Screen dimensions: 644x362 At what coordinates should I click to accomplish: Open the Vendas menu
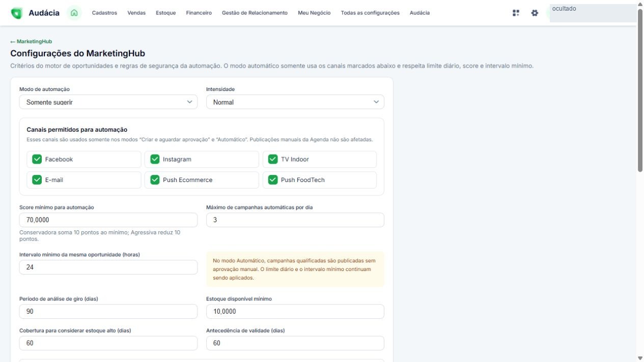[x=136, y=13]
